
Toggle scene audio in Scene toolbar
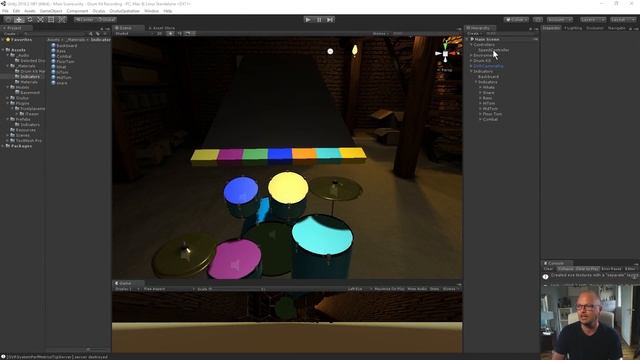(180, 33)
